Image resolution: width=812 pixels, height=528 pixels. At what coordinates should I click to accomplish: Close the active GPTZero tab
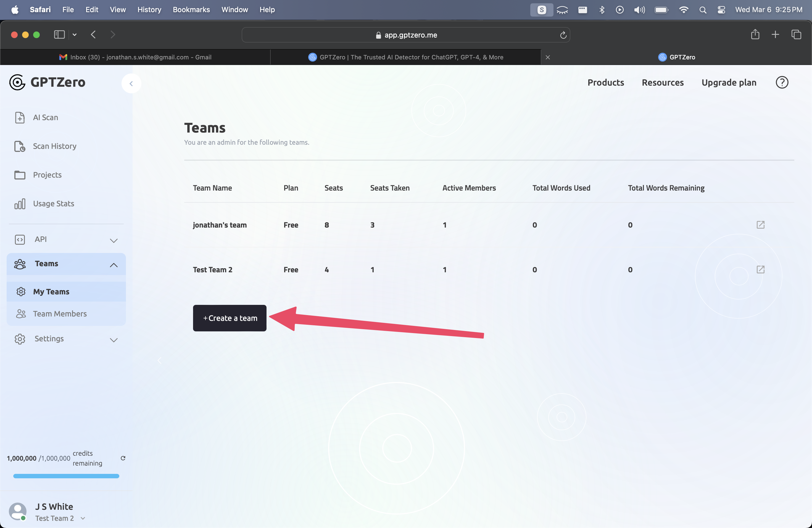pyautogui.click(x=548, y=57)
